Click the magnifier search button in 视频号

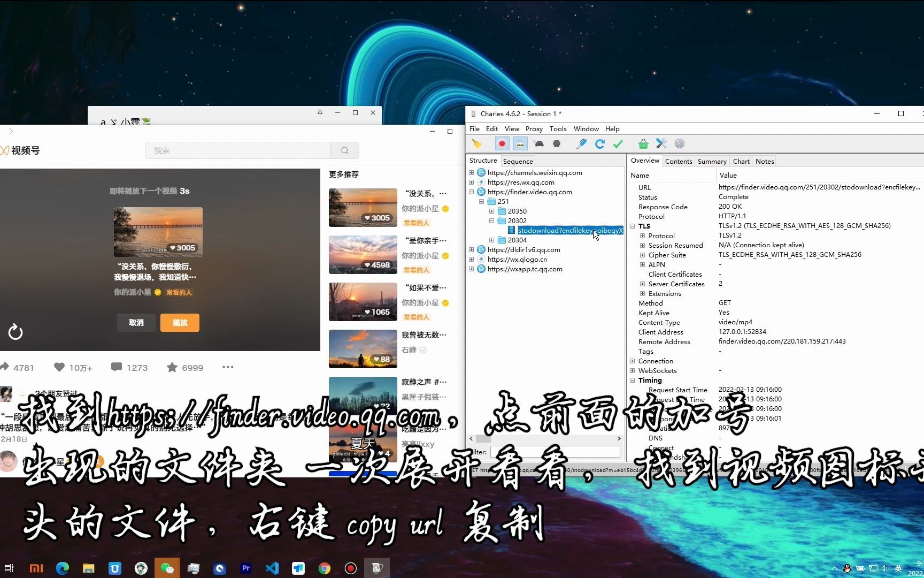[345, 150]
